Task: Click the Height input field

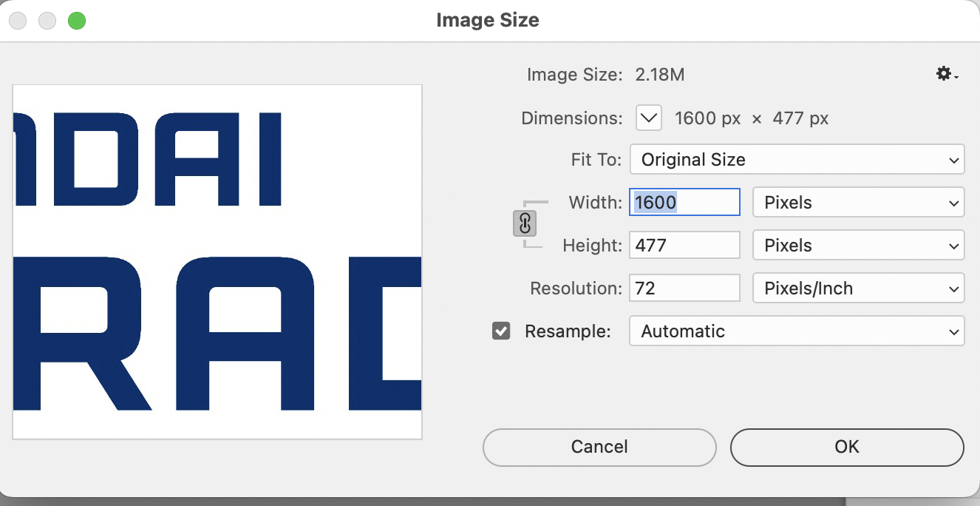Action: pos(684,246)
